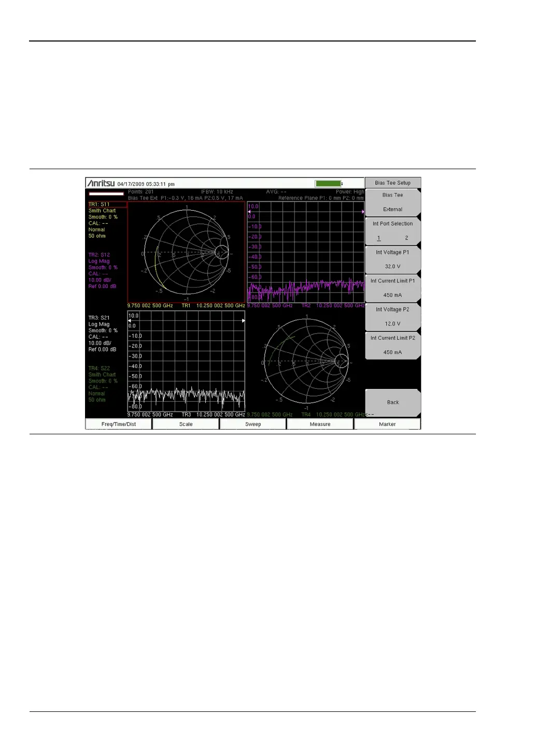Click the TR4 S22 Smith chart

coord(306,362)
